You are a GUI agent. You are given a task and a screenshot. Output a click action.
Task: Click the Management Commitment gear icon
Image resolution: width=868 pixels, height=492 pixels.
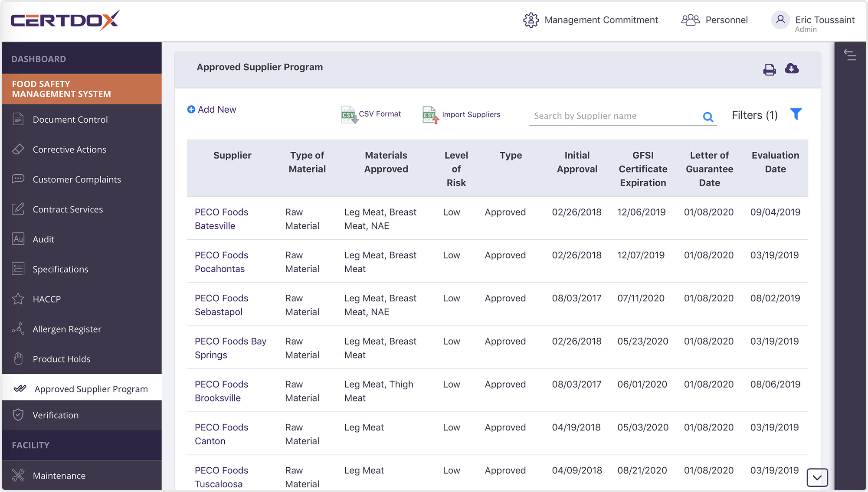[x=531, y=20]
